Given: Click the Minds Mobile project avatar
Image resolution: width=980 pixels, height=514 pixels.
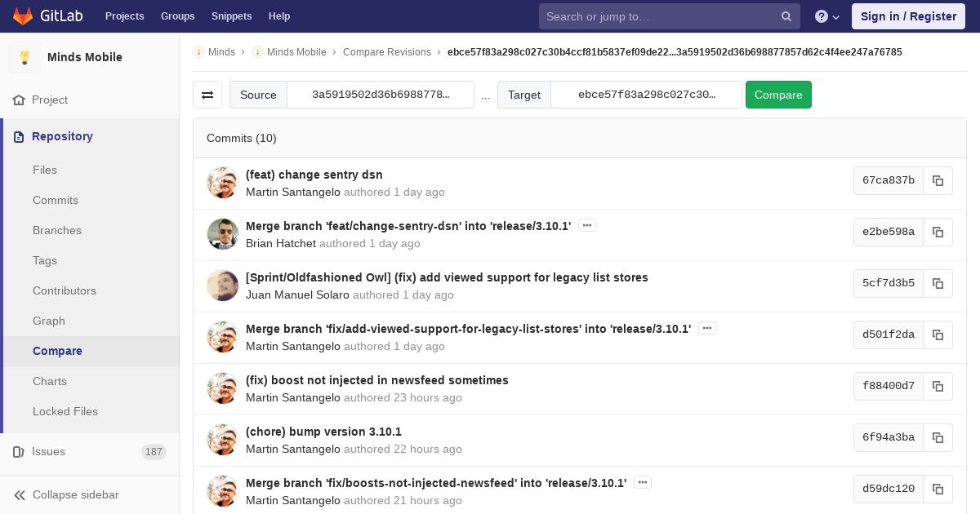Looking at the screenshot, I should [x=24, y=57].
